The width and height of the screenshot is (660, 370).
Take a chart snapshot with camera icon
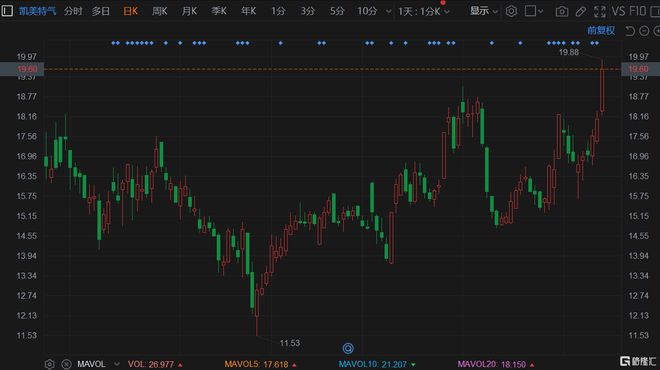click(x=562, y=12)
